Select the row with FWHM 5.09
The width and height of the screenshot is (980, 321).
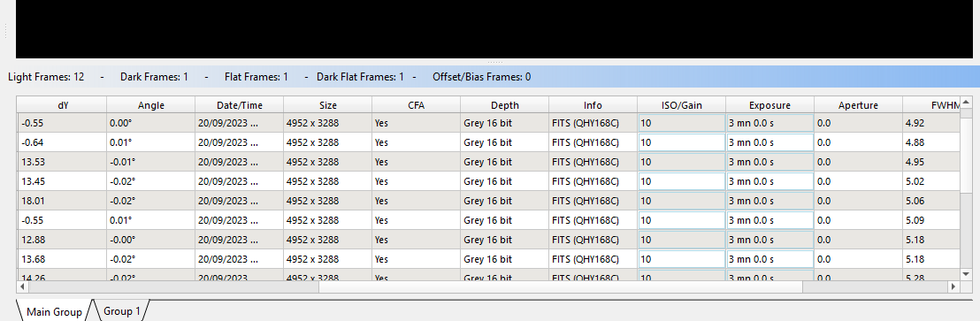pyautogui.click(x=487, y=220)
